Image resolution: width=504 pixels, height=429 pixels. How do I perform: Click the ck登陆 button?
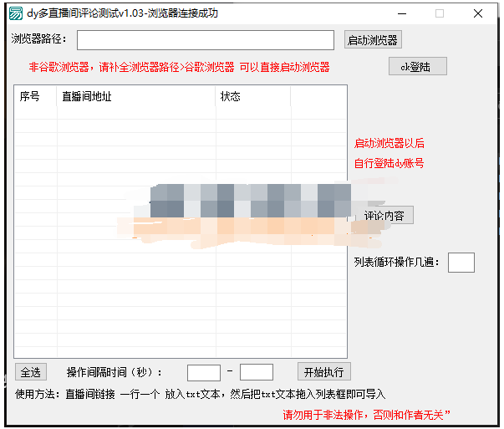coord(417,67)
